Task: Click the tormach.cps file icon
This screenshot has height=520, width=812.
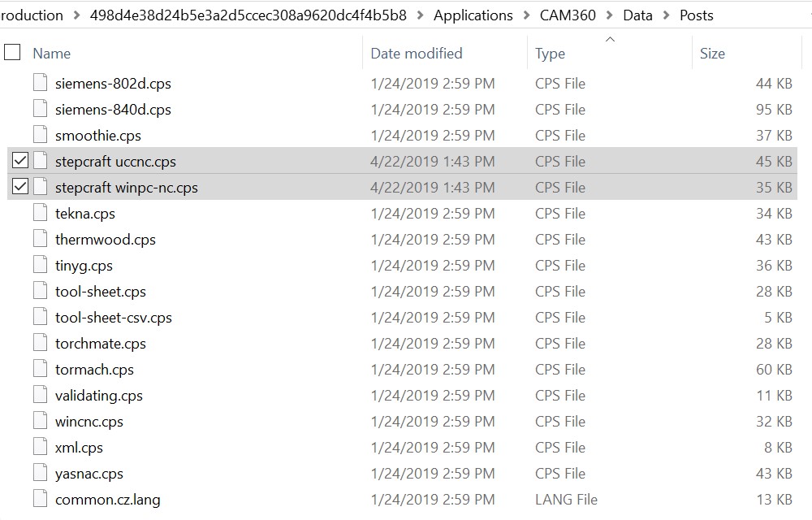Action: pos(41,370)
